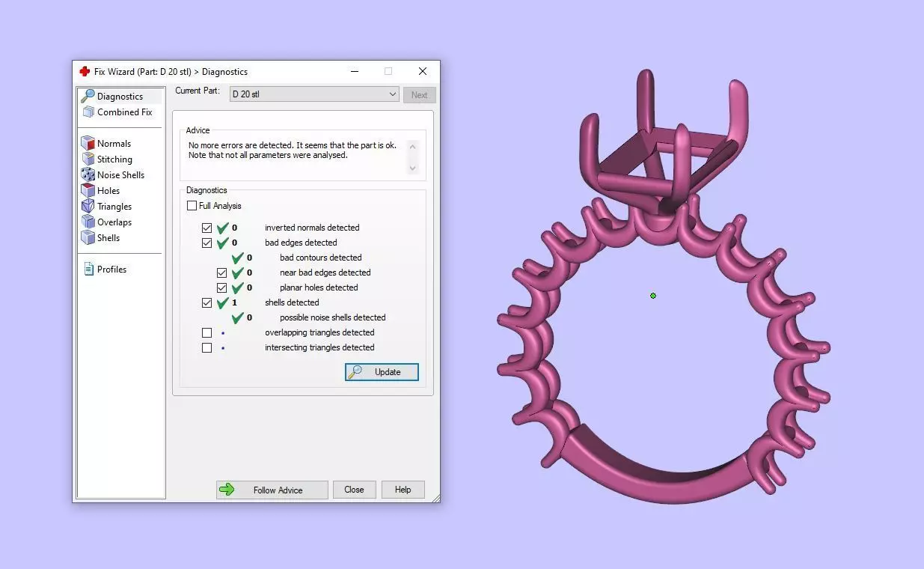Screen dimensions: 924x569
Task: Go to the Normals page label
Action: pyautogui.click(x=114, y=144)
